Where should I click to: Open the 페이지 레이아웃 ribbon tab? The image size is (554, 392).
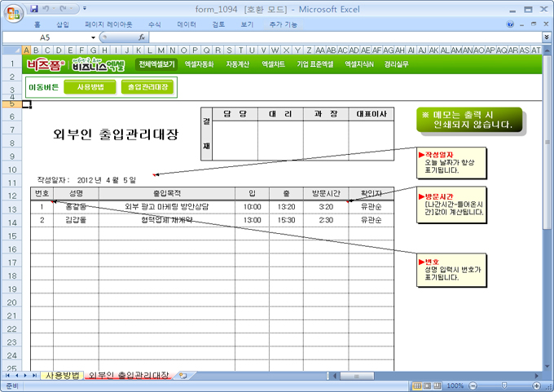click(108, 24)
